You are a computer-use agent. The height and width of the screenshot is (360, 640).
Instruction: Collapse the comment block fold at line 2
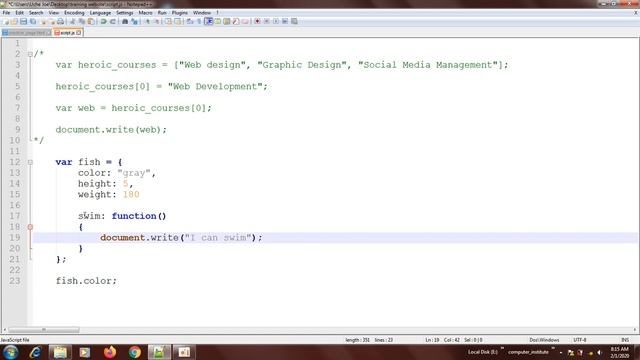pos(30,54)
